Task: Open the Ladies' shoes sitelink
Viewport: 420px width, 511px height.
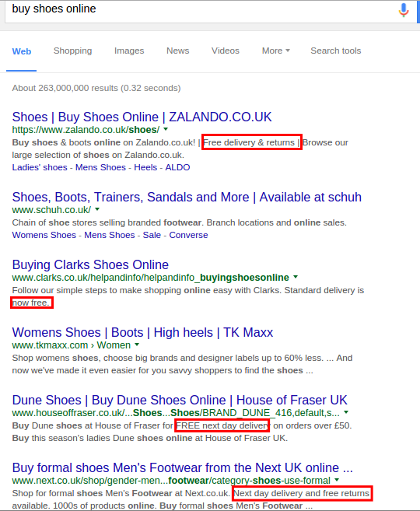Action: click(40, 167)
